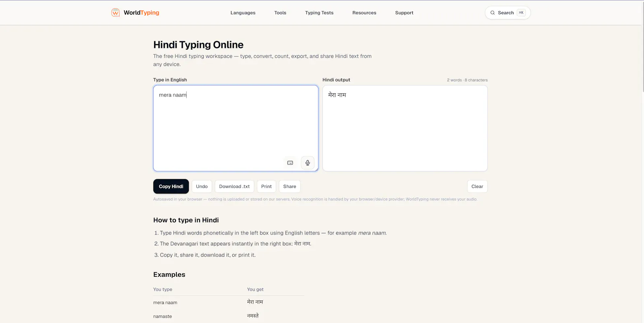The width and height of the screenshot is (644, 323).
Task: Click the Copy Hindi button
Action: tap(171, 186)
